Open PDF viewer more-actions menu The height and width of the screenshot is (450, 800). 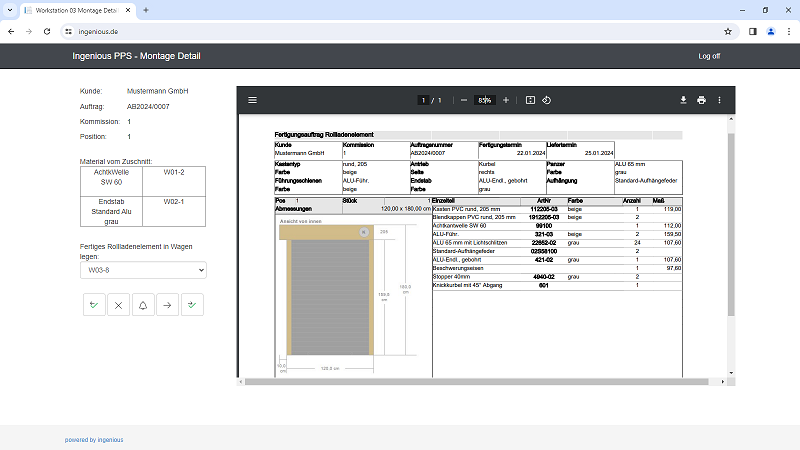coord(719,100)
